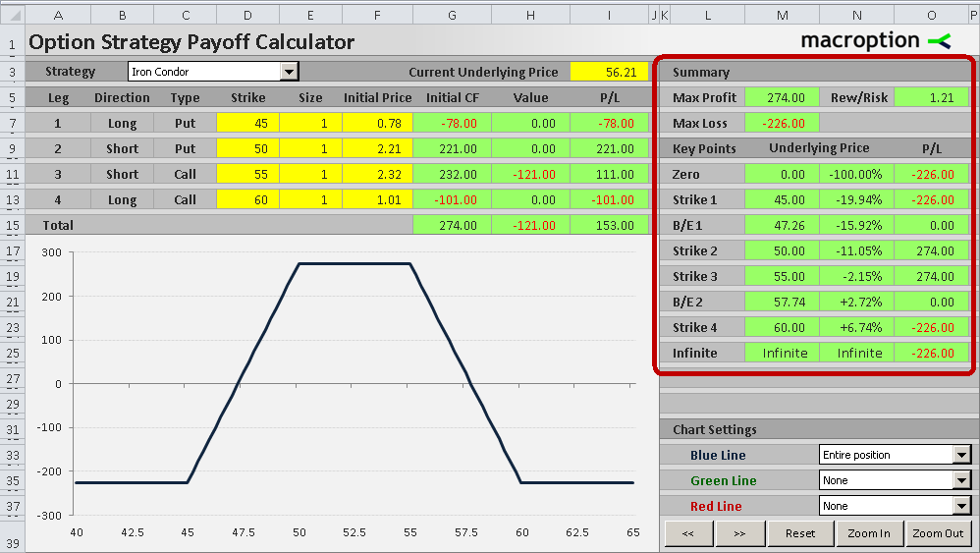Click the Rew/Risk value 1.21
This screenshot has height=553, width=980.
[931, 97]
